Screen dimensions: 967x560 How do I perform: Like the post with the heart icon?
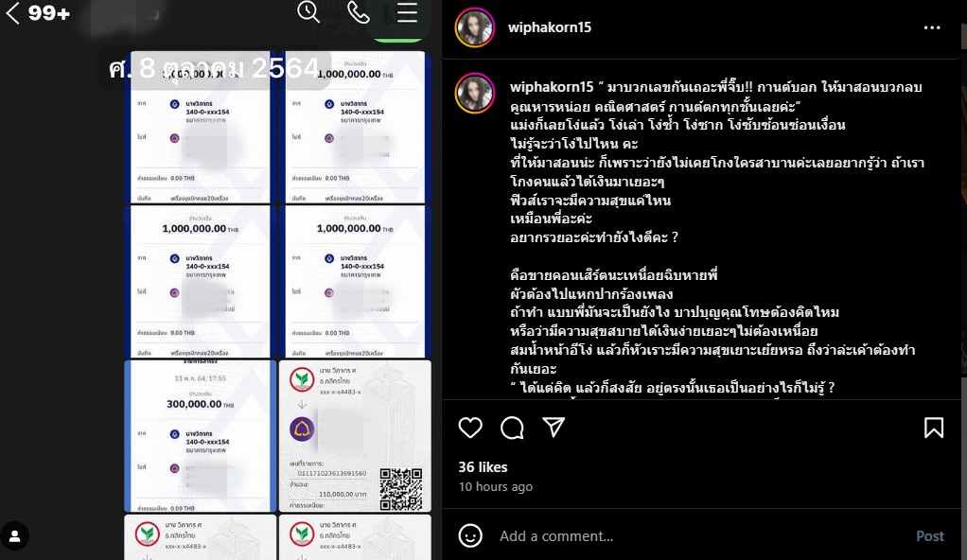pos(470,428)
